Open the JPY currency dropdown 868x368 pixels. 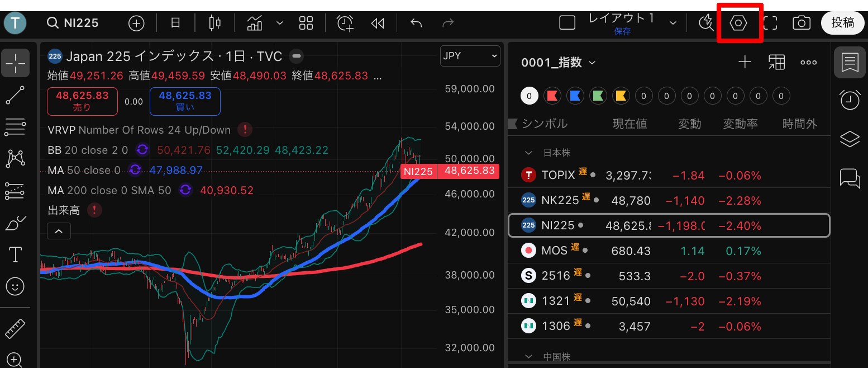tap(470, 56)
